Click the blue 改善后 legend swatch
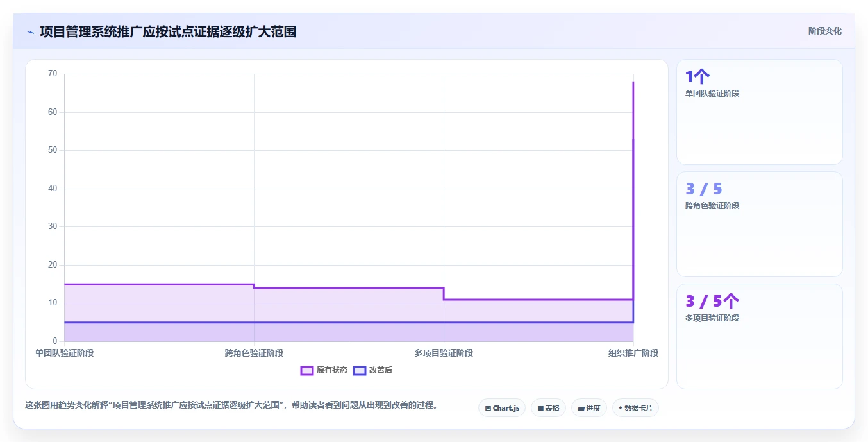Image resolution: width=868 pixels, height=442 pixels. point(360,370)
